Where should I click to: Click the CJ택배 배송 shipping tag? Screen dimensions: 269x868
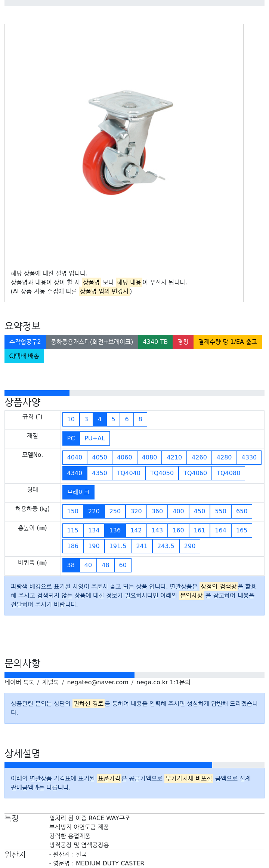[24, 356]
